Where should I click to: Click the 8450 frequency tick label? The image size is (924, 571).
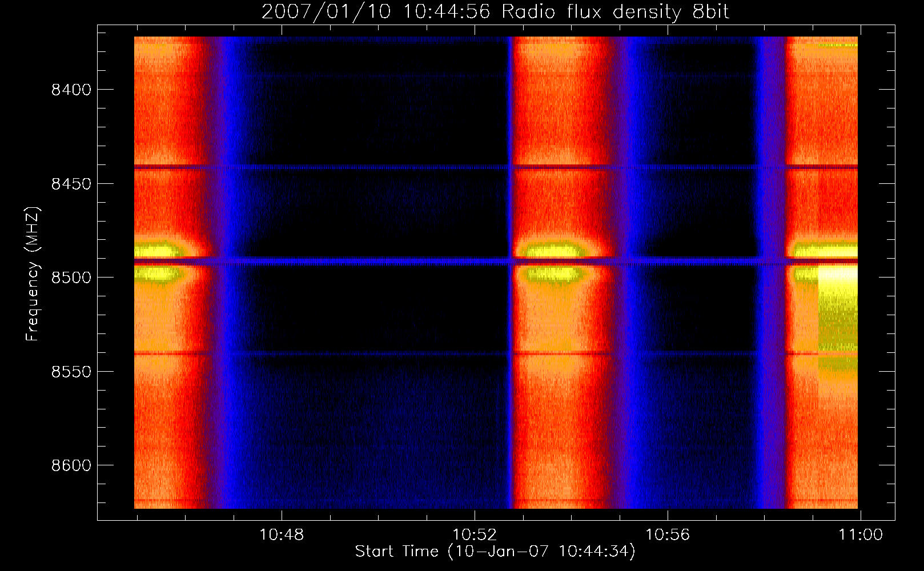coord(71,184)
